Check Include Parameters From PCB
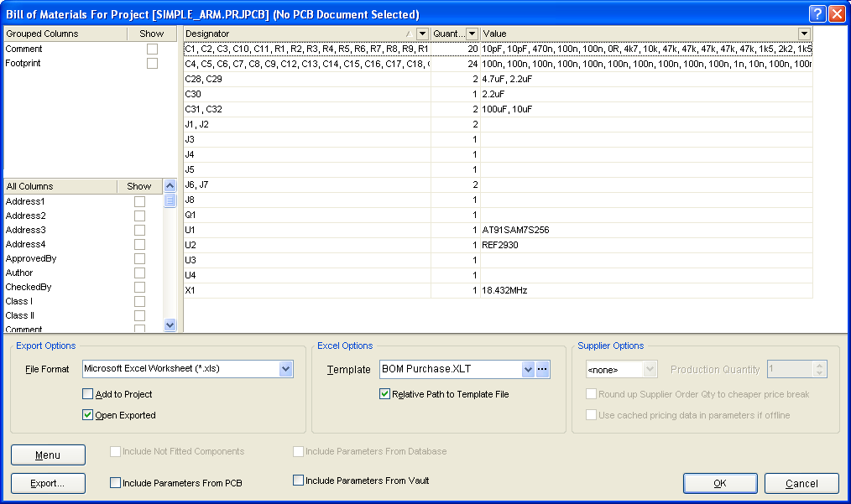 pyautogui.click(x=115, y=483)
